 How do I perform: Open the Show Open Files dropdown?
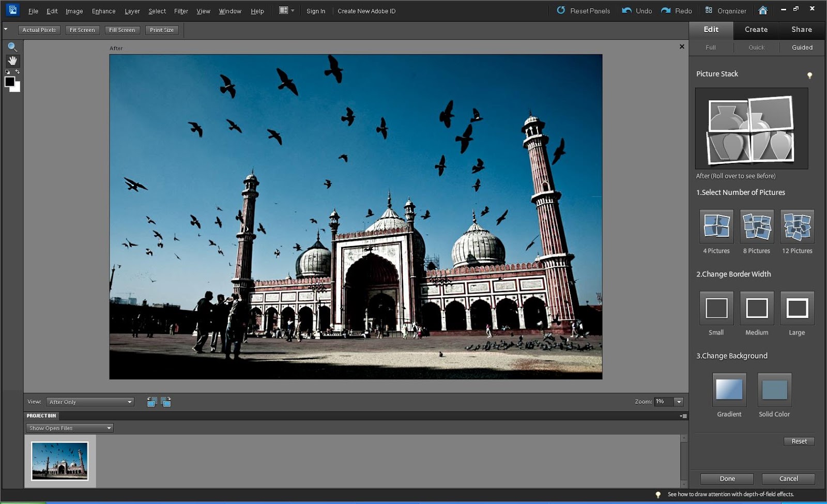[x=69, y=428]
